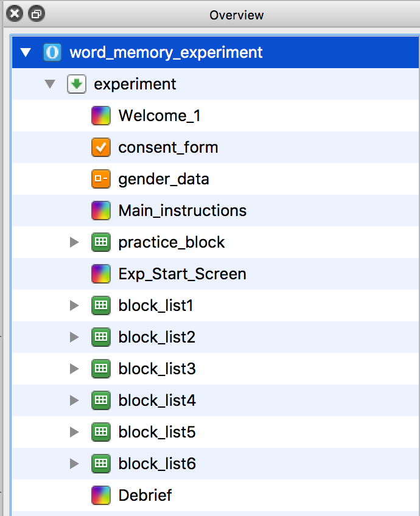Expand the block_list3 loop
The height and width of the screenshot is (516, 420).
[74, 369]
